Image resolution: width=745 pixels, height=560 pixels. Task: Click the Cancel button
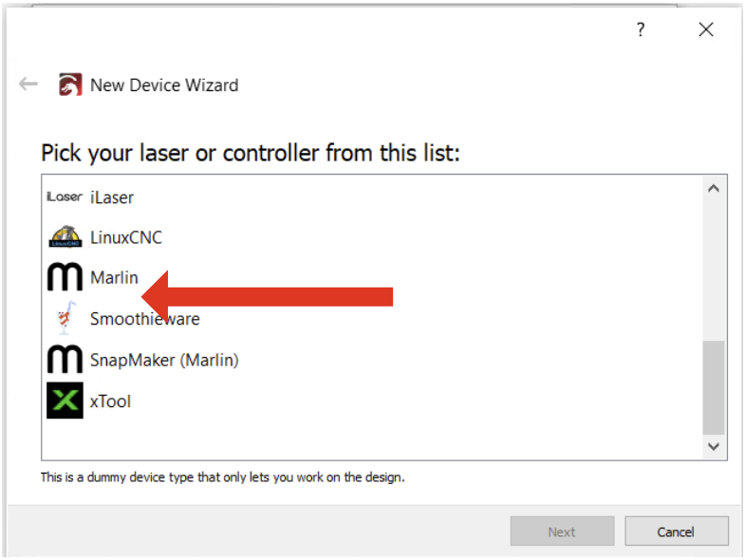coord(676,531)
